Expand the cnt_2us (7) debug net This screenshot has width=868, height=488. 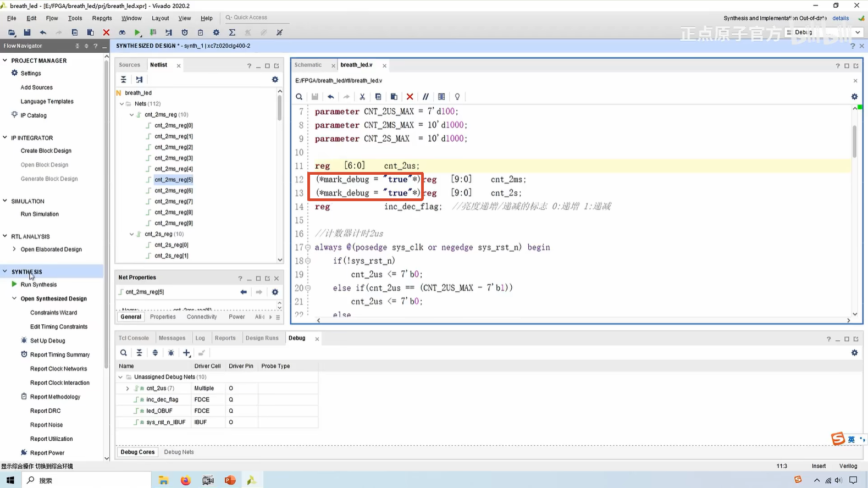(x=128, y=388)
